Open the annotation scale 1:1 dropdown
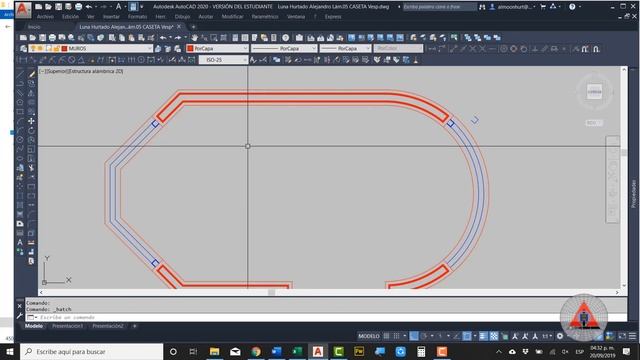The image size is (640, 360). point(547,336)
